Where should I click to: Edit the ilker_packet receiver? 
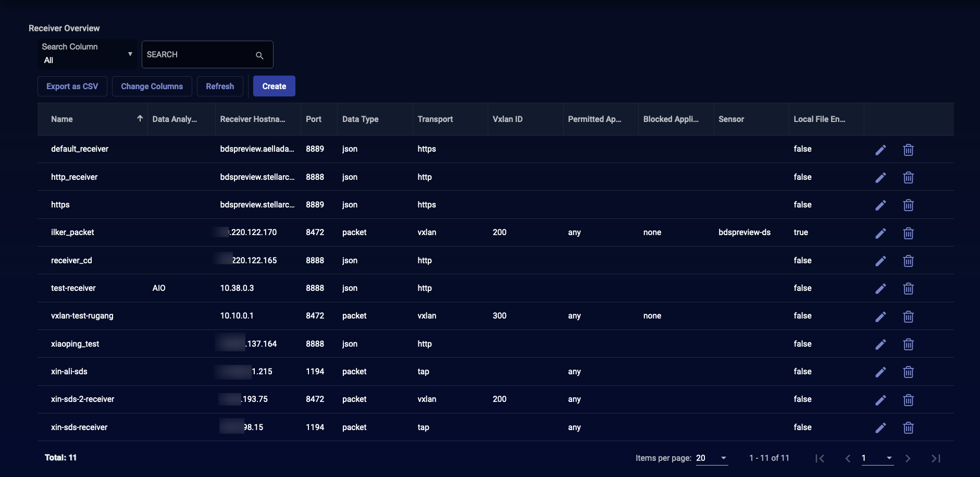point(880,234)
